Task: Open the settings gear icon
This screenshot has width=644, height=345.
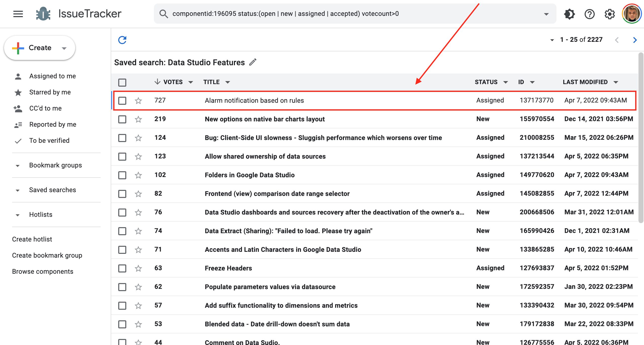Action: (x=610, y=14)
